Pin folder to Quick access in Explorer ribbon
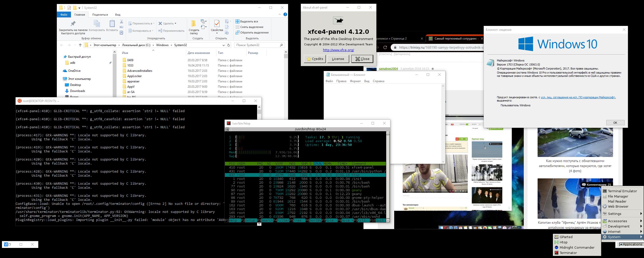Viewport: 644px width, 258px height. pyautogui.click(x=73, y=27)
